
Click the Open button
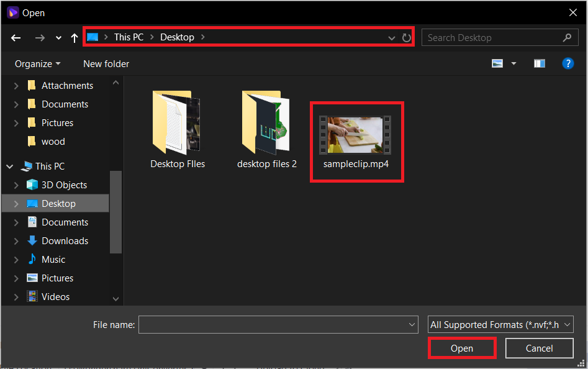[462, 348]
